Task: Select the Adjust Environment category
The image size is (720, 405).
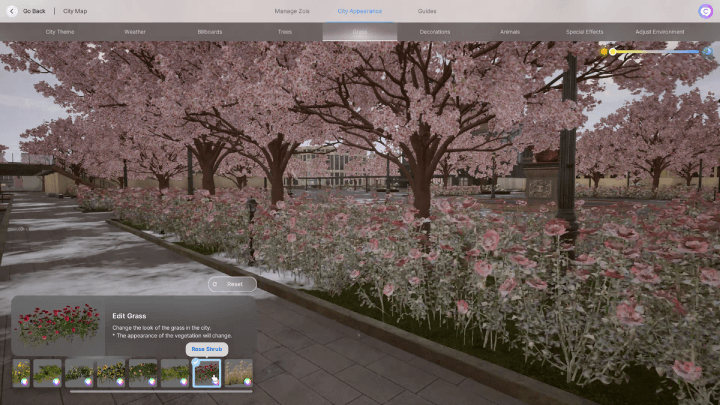Action: [660, 32]
